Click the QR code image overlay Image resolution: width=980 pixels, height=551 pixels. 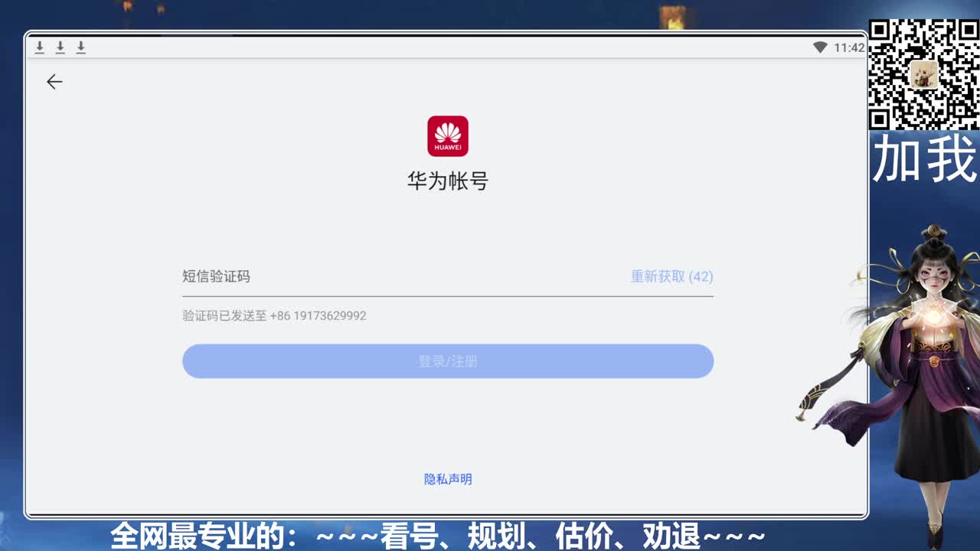(x=924, y=74)
